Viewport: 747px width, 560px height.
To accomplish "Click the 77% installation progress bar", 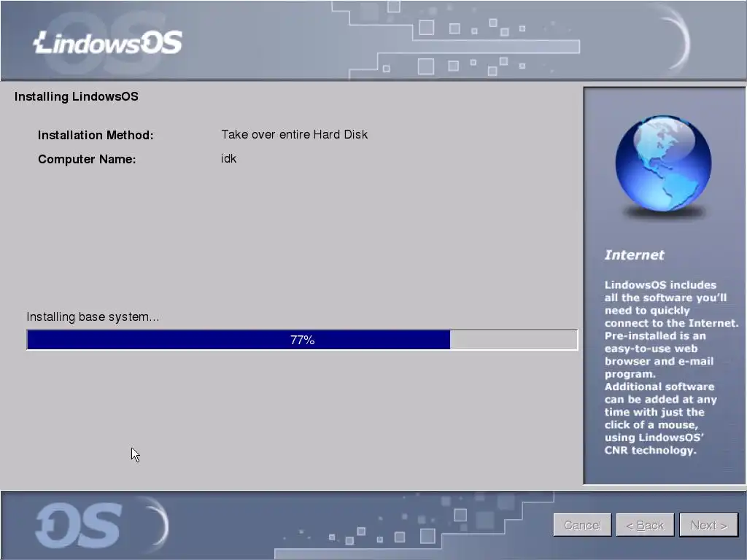I will coord(302,340).
